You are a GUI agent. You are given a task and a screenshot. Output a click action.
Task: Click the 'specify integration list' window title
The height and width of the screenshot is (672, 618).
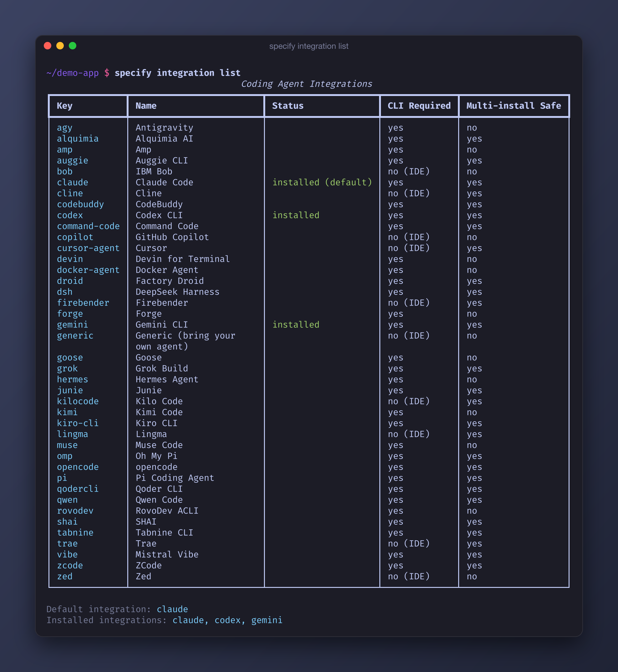[309, 46]
